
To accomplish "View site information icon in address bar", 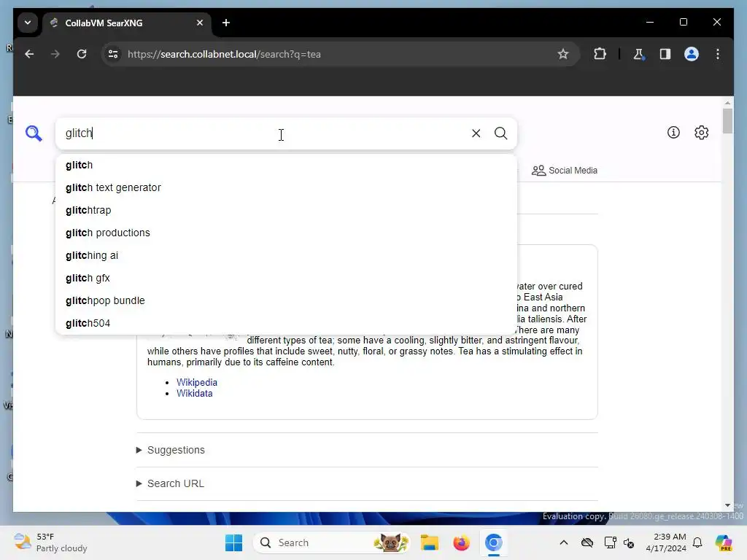I will tap(113, 54).
